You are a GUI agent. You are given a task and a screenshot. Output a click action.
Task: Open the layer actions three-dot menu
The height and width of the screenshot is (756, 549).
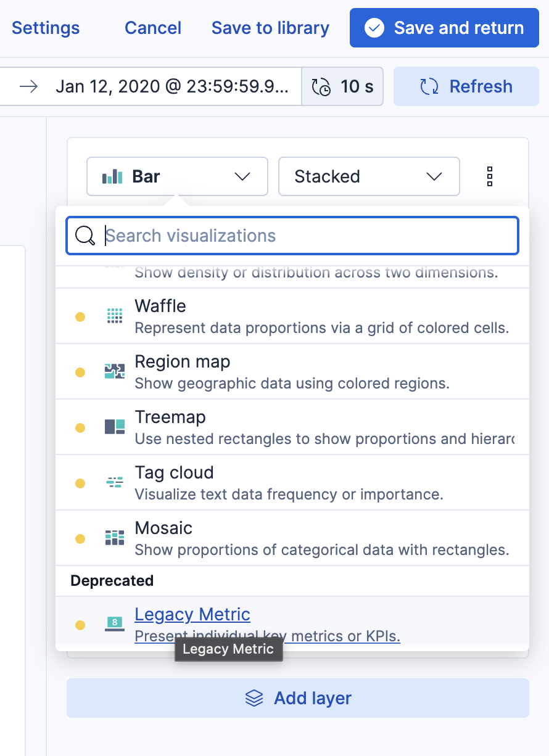tap(489, 176)
